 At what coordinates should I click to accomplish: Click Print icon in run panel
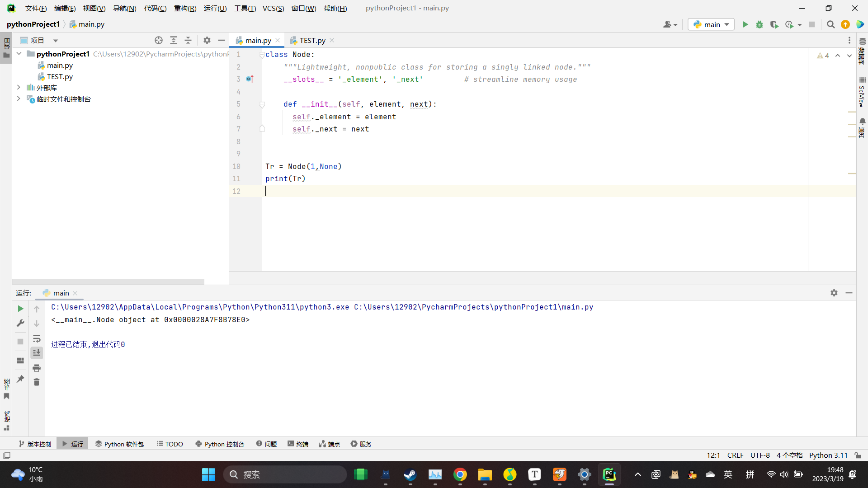[37, 368]
